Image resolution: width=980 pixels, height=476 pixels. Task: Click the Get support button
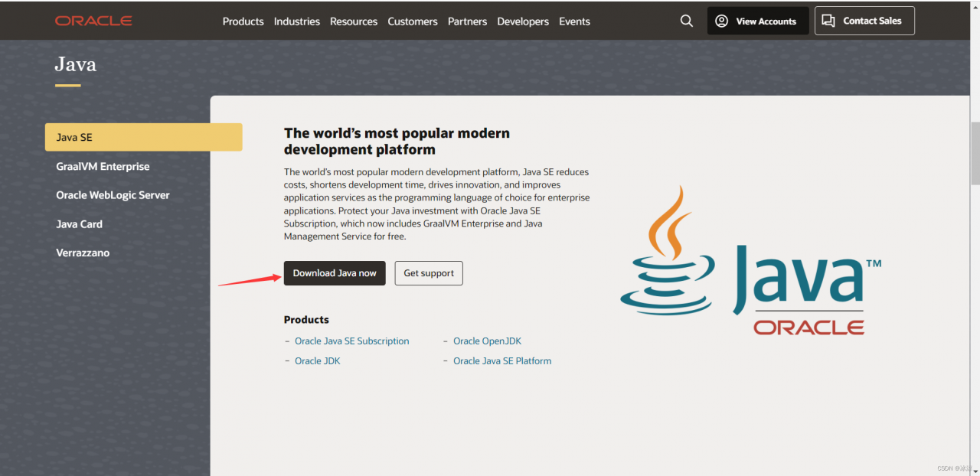(x=429, y=273)
